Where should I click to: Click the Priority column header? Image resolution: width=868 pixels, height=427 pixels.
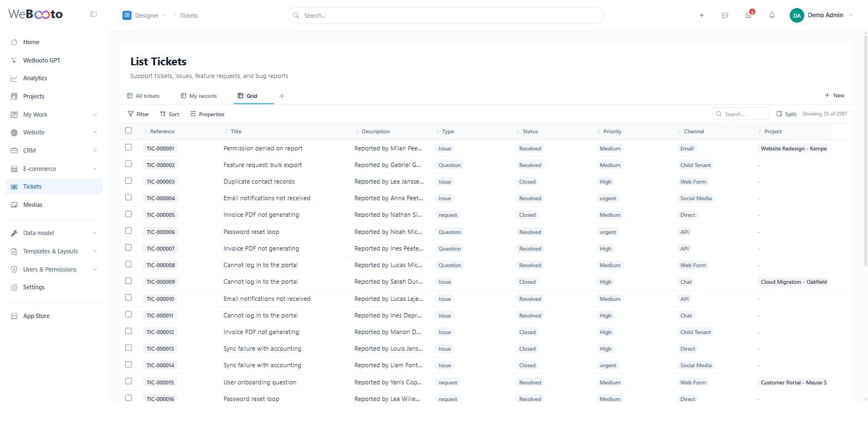click(x=612, y=131)
